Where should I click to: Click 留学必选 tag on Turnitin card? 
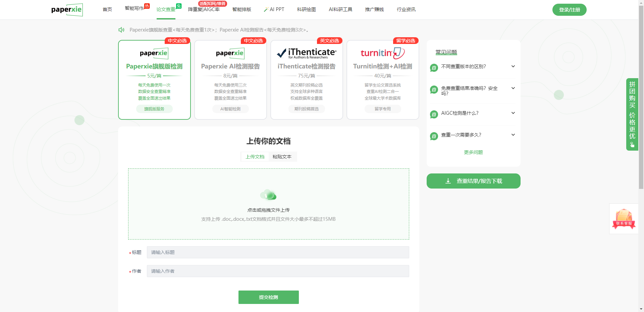[x=406, y=41]
